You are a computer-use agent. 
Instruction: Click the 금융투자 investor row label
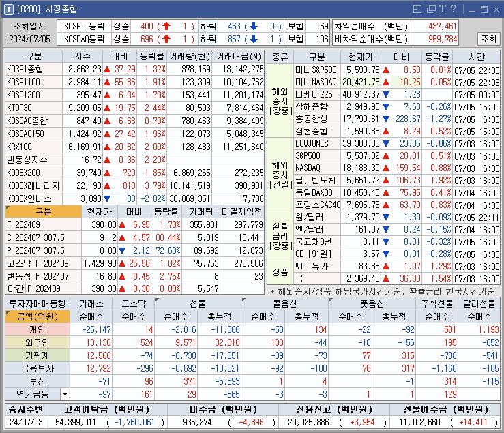[x=38, y=368]
